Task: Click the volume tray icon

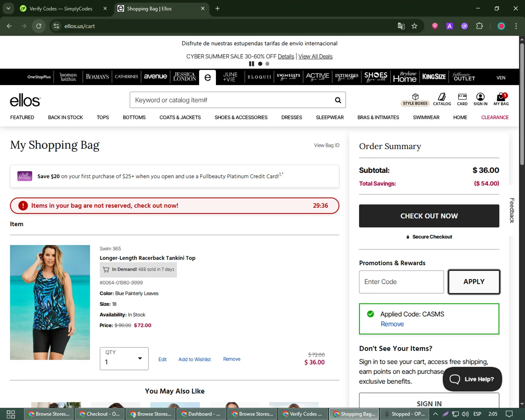Action: [x=465, y=414]
